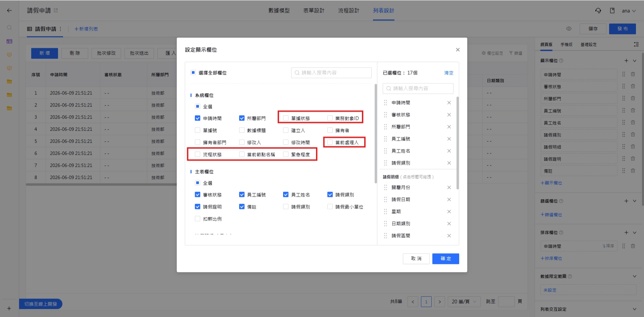This screenshot has width=644, height=317.
Task: Click the outline list icon in right panel tabs
Action: click(x=636, y=44)
